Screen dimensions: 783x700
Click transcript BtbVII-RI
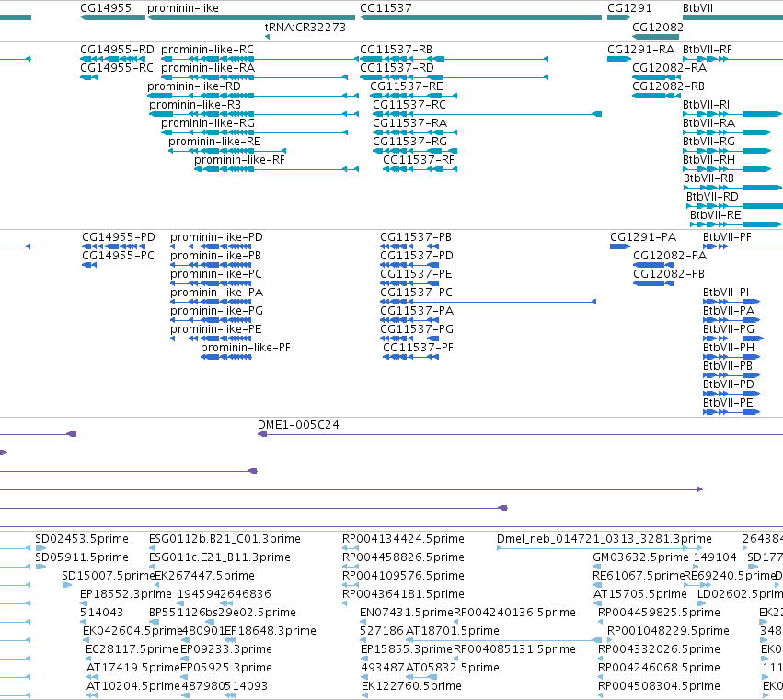[706, 105]
